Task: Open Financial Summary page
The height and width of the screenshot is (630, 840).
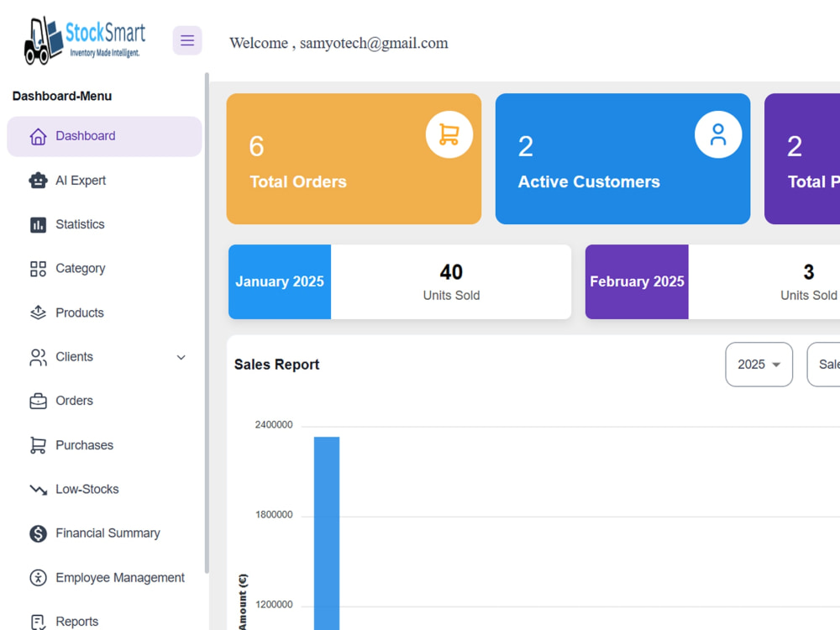Action: click(104, 533)
